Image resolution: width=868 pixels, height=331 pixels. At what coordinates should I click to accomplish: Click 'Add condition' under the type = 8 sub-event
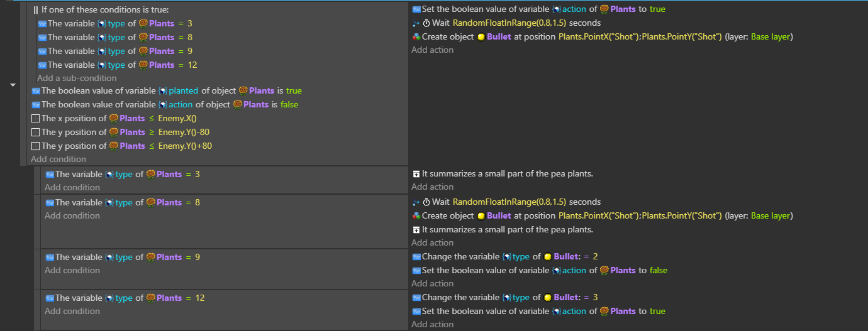(x=72, y=215)
